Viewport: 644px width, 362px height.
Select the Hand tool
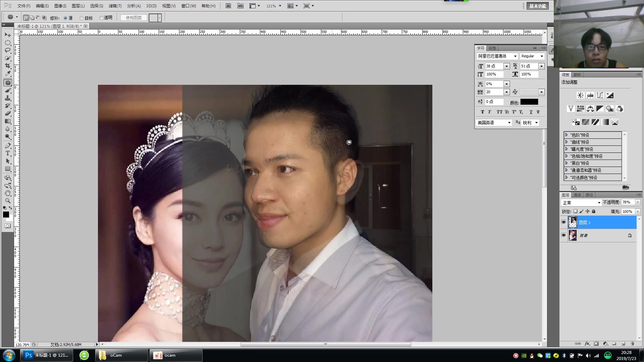[x=8, y=193]
